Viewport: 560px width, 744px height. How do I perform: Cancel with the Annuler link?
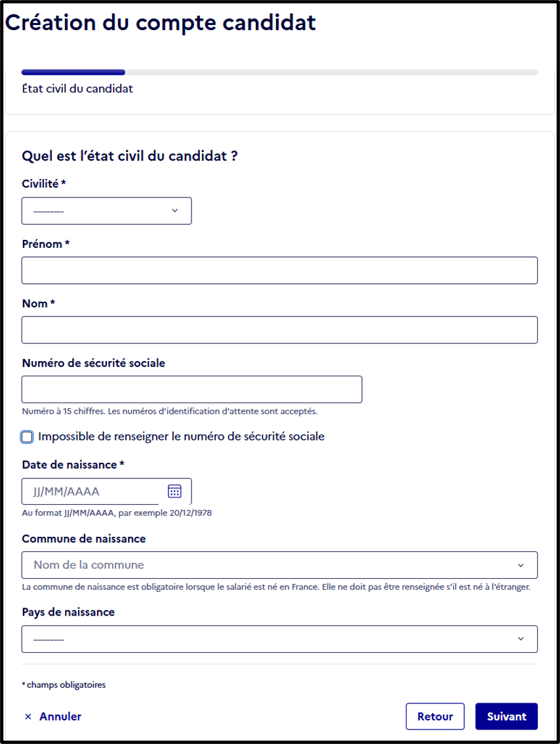(53, 716)
